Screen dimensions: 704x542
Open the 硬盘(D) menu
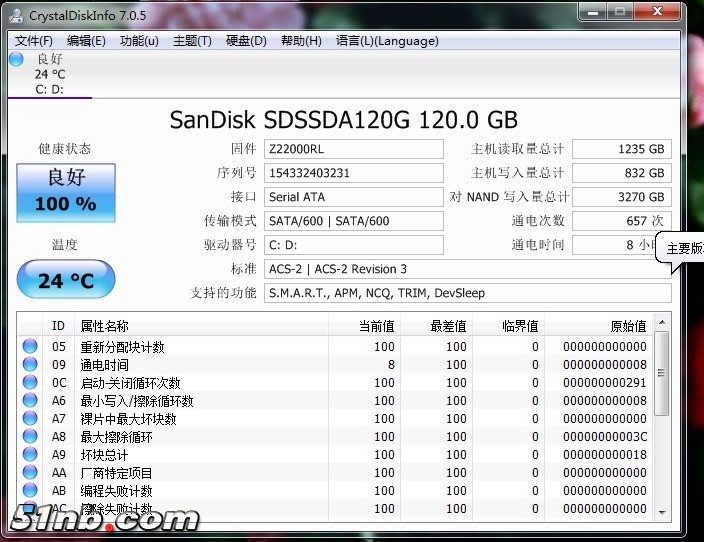point(246,41)
